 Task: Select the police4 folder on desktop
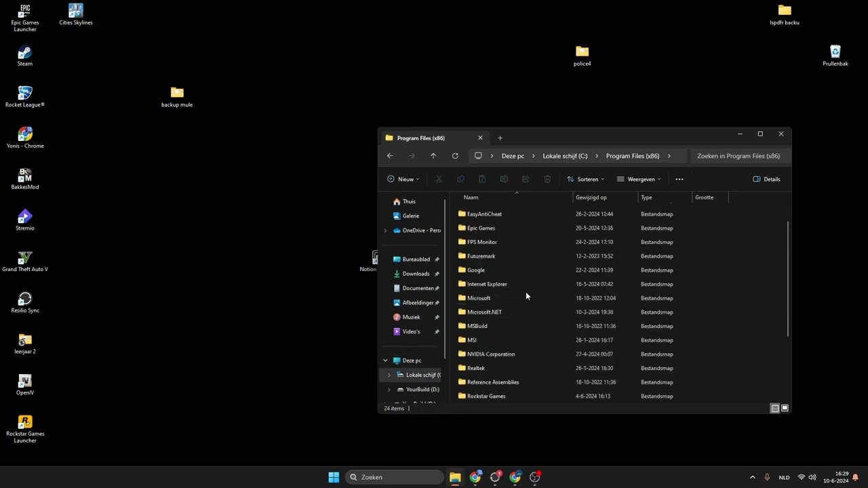pyautogui.click(x=583, y=56)
